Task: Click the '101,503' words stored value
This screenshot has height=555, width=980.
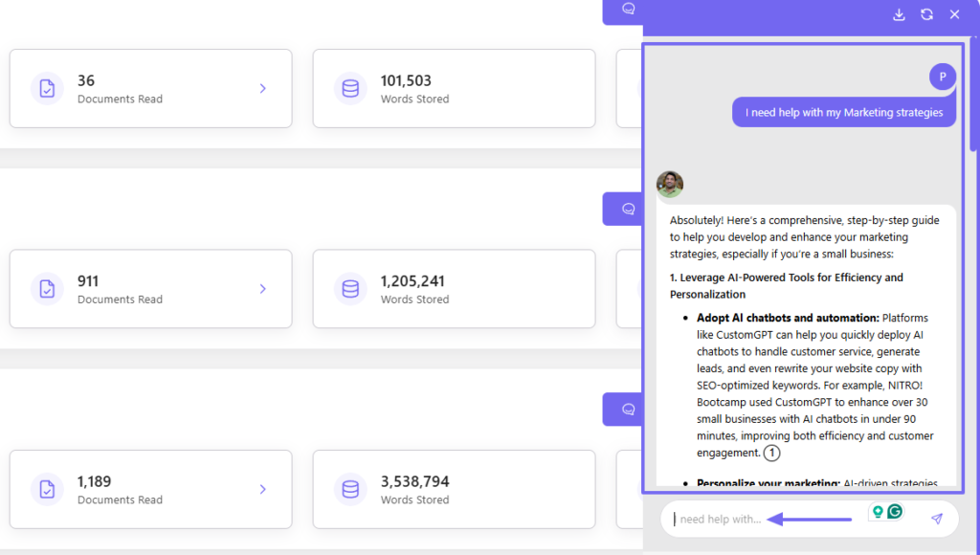Action: click(406, 80)
